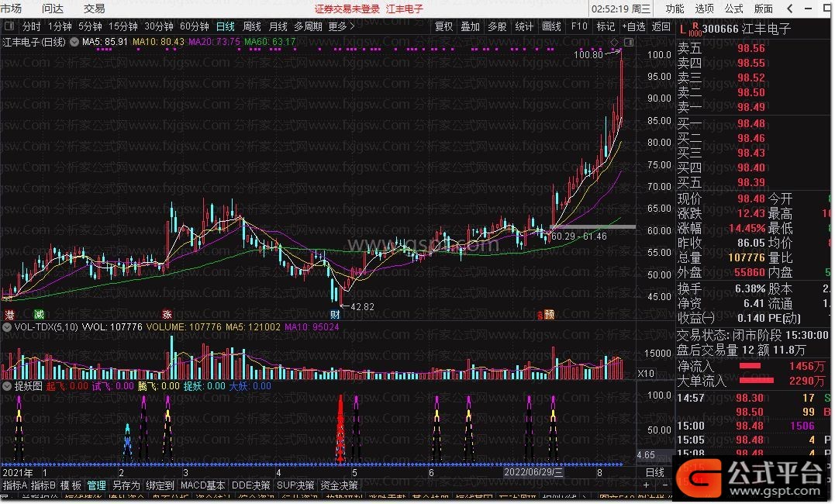Click the date marker 2022/06/29/三
The width and height of the screenshot is (835, 504).
pos(533,472)
